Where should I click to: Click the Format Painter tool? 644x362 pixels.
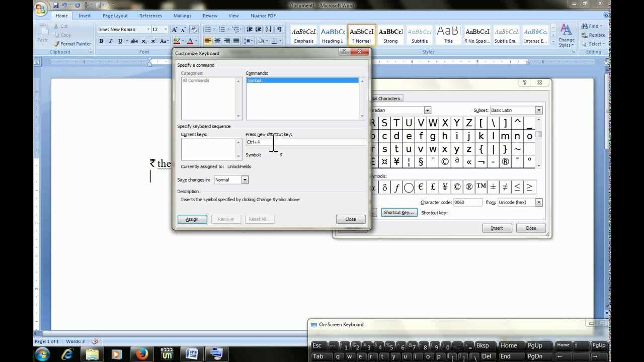coord(72,44)
